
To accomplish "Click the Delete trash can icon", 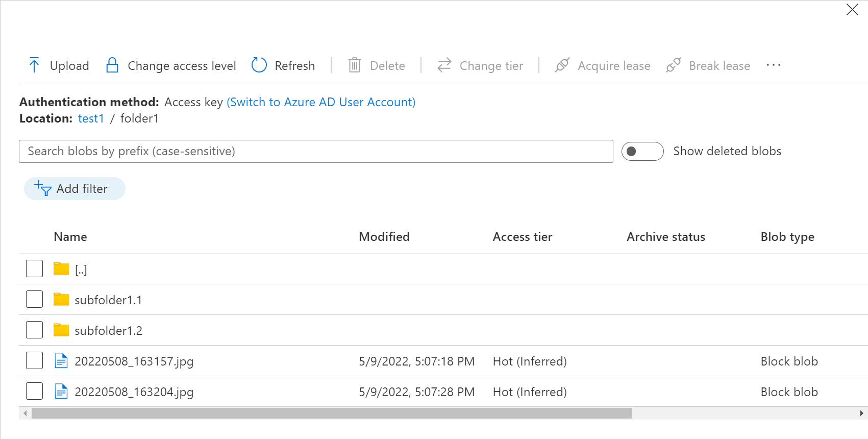I will pos(355,65).
